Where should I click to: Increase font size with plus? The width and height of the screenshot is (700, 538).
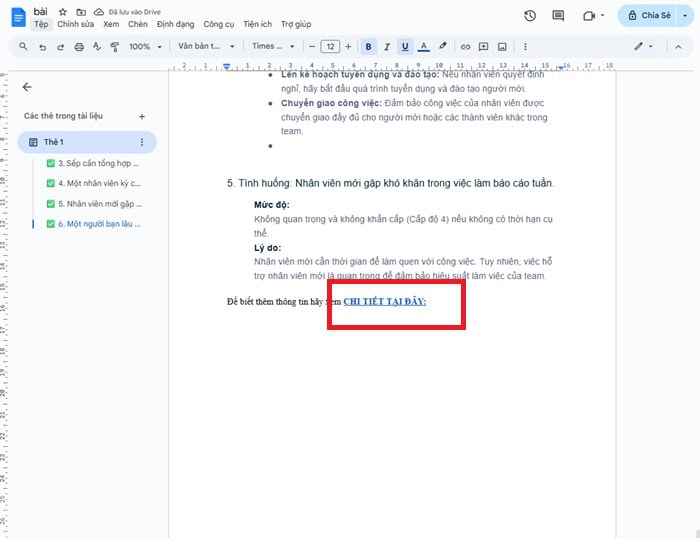pyautogui.click(x=348, y=46)
